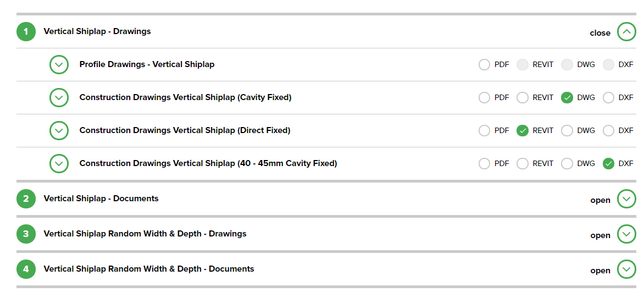Uncheck DWG for Cavity Fixed drawings
Screen dimensions: 644x292
567,98
